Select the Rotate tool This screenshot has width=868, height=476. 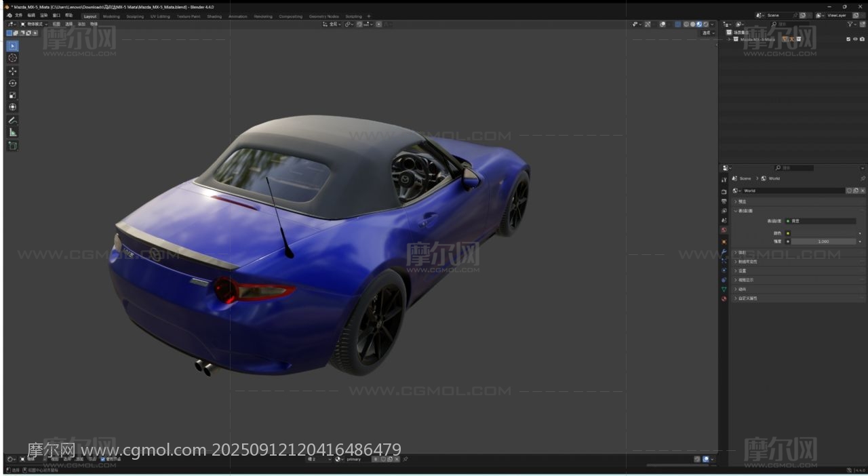[12, 83]
